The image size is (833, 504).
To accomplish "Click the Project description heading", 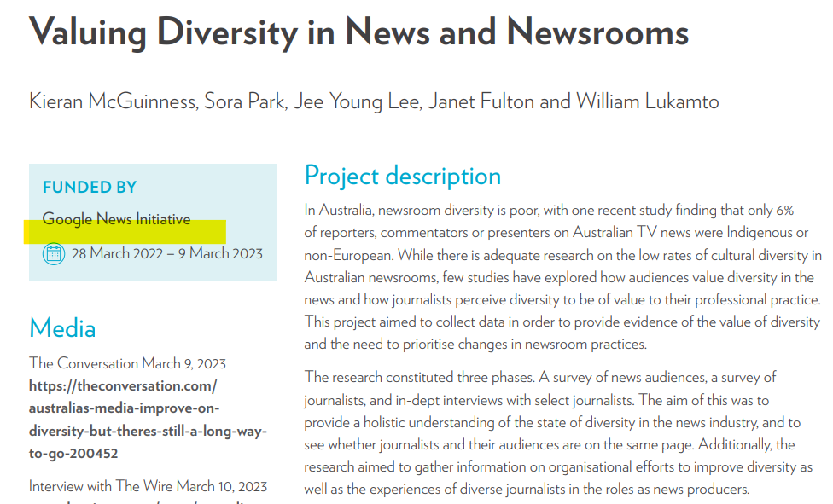I will point(402,176).
